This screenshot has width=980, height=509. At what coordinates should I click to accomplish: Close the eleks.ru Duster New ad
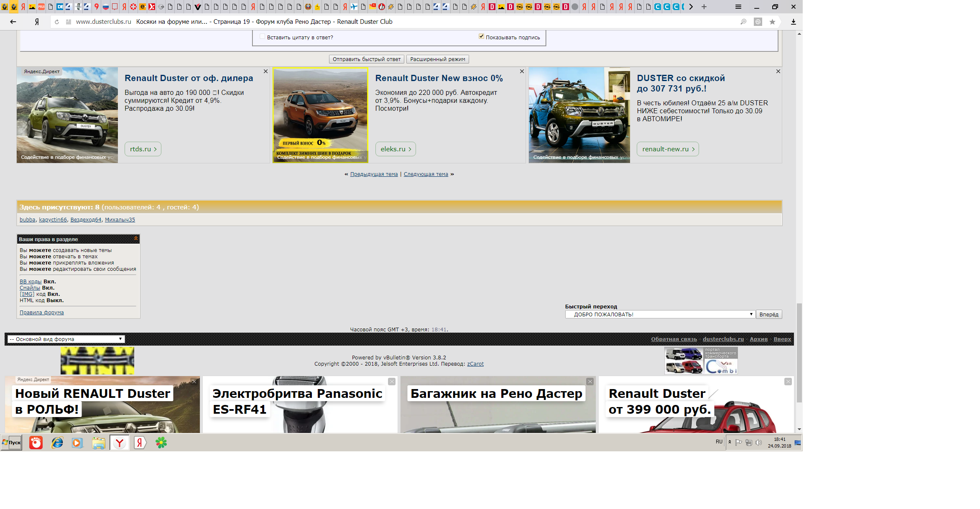click(522, 71)
